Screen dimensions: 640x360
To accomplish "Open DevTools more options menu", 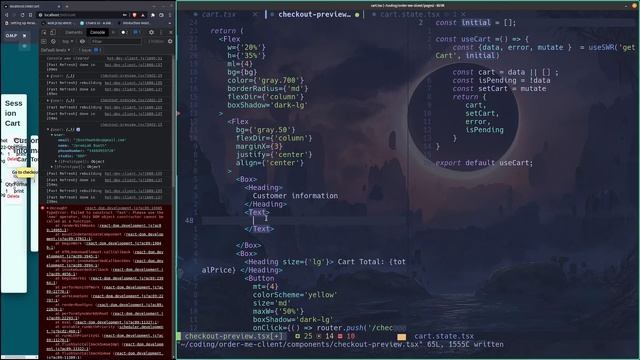I will click(161, 32).
